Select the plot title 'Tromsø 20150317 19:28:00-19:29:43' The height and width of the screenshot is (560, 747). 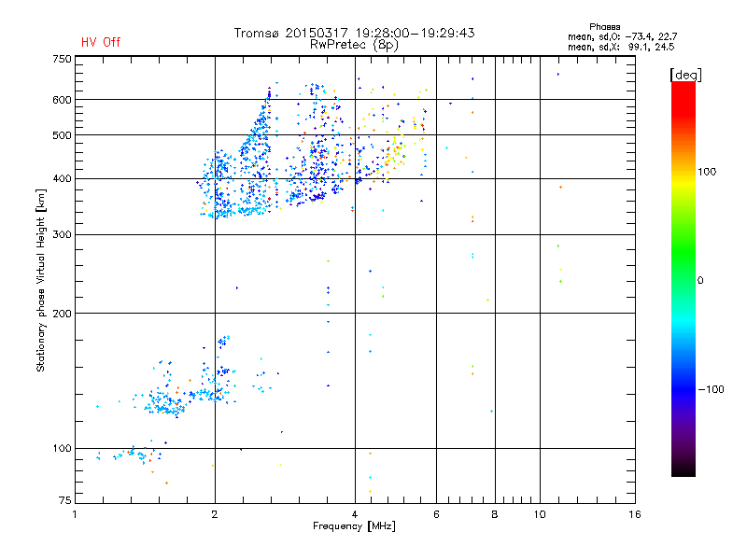(354, 33)
